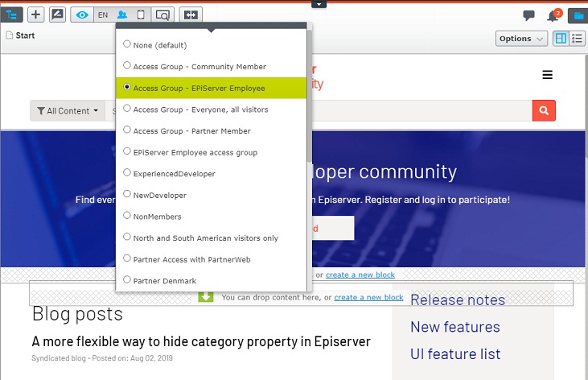
Task: Open the hamburger site menu
Action: tap(547, 75)
